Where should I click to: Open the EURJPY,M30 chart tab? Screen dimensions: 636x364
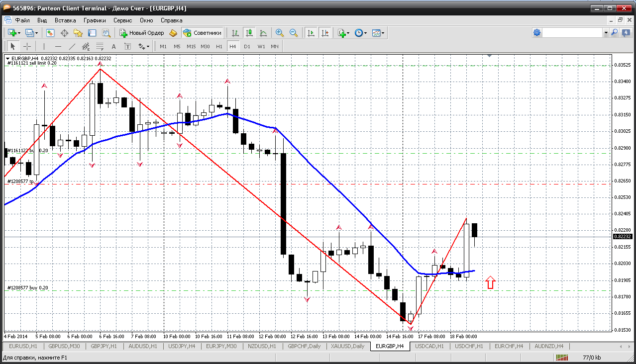pos(221,346)
